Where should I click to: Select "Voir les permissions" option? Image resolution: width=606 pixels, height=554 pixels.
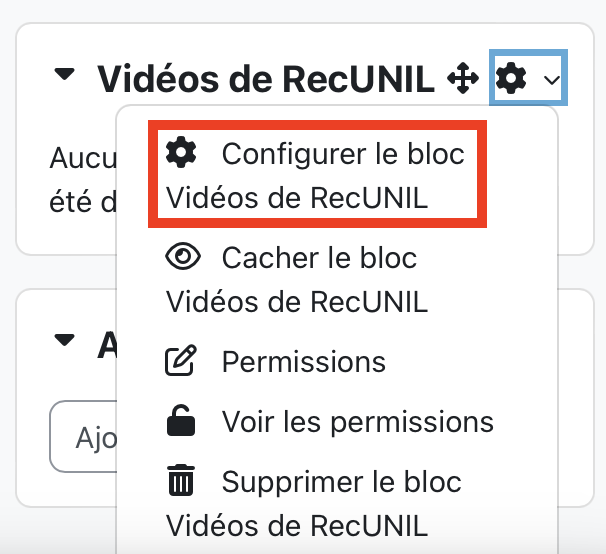(357, 421)
